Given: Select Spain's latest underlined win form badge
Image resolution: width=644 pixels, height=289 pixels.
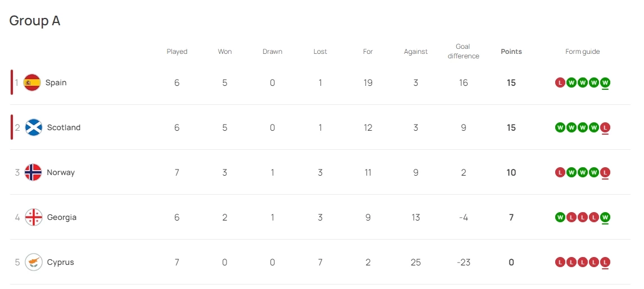Looking at the screenshot, I should (x=605, y=82).
